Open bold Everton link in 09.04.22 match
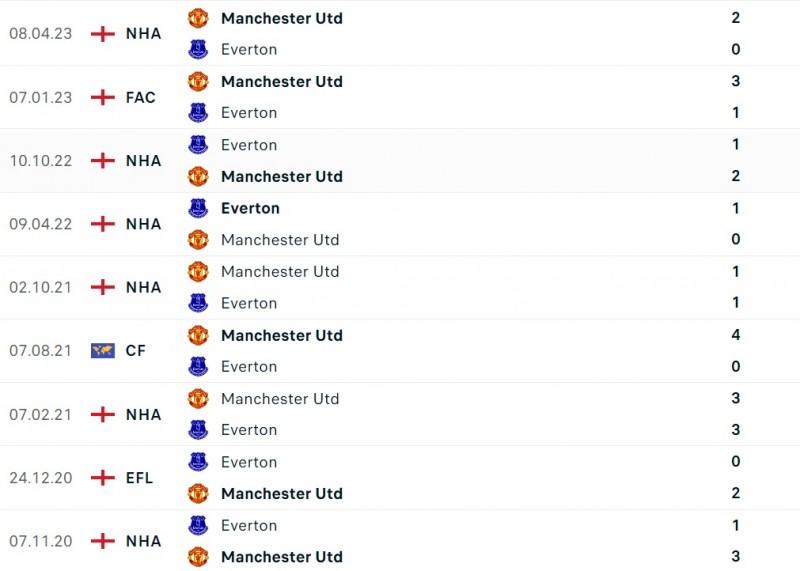 [250, 208]
